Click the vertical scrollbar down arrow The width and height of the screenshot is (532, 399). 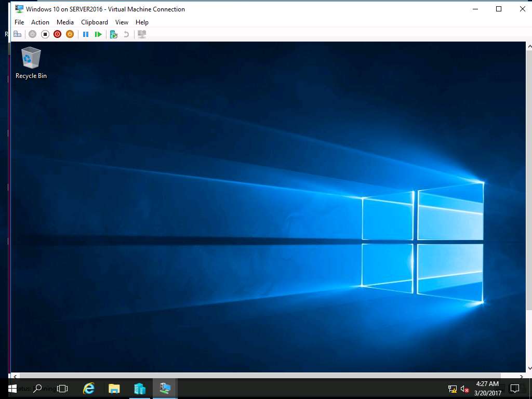[x=529, y=368]
